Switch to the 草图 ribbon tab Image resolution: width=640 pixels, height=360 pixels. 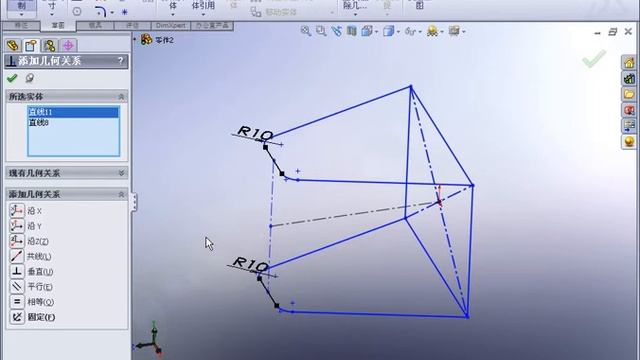tap(58, 25)
